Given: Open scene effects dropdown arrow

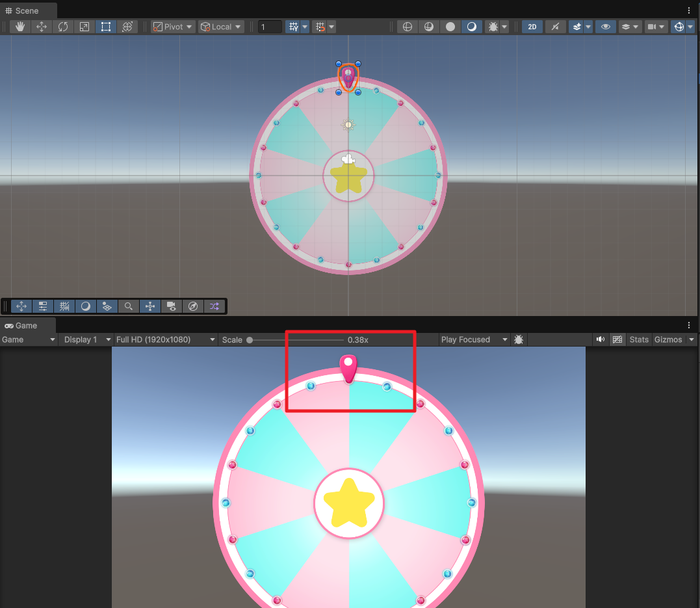Looking at the screenshot, I should tap(588, 27).
